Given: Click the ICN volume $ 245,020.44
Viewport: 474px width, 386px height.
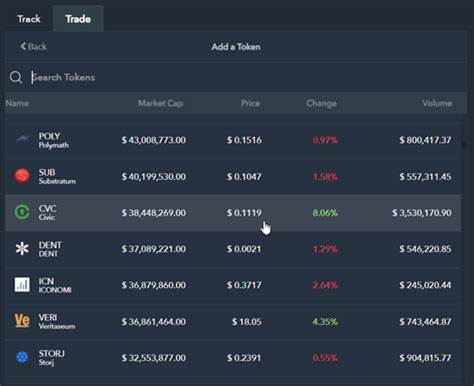Looking at the screenshot, I should pyautogui.click(x=426, y=285).
